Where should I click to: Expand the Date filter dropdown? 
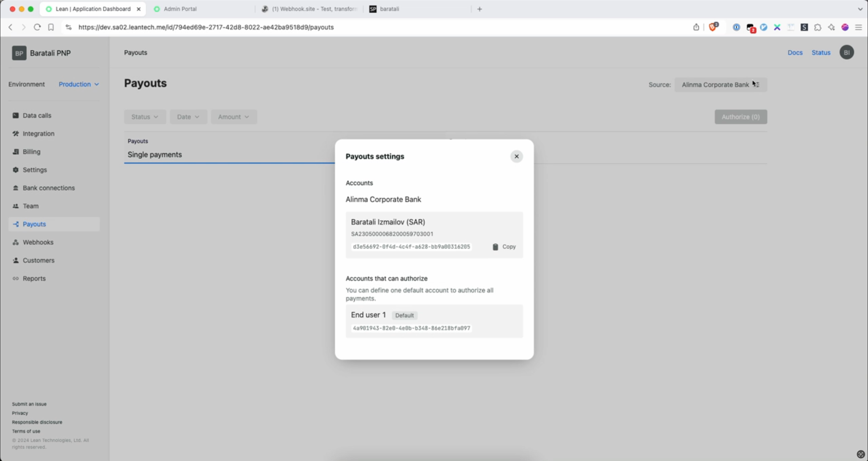pyautogui.click(x=188, y=117)
